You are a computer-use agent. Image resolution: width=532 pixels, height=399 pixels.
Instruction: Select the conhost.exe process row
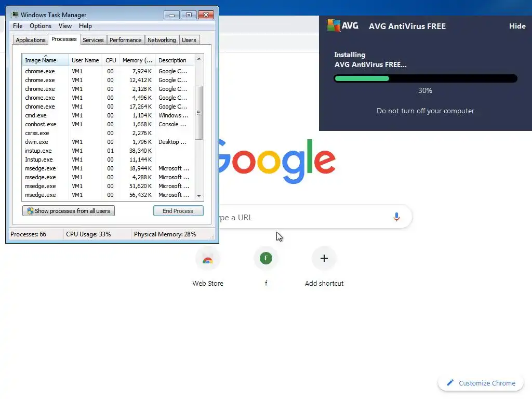[108, 124]
